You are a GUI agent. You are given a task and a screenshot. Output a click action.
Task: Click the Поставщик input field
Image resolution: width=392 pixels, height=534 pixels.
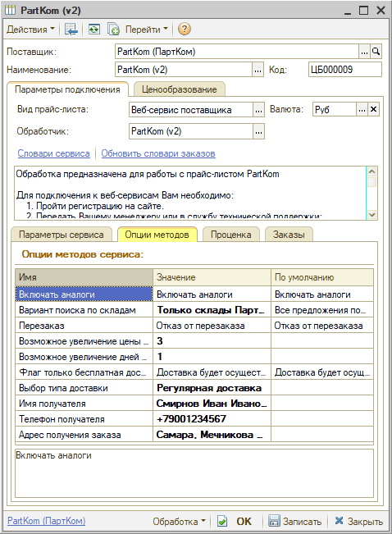[237, 52]
